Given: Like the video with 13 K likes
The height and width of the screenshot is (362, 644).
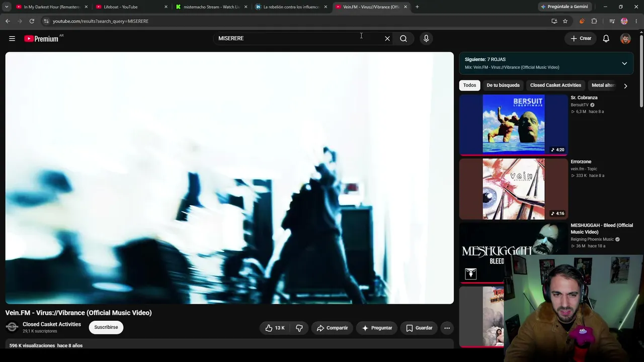Looking at the screenshot, I should click(275, 328).
